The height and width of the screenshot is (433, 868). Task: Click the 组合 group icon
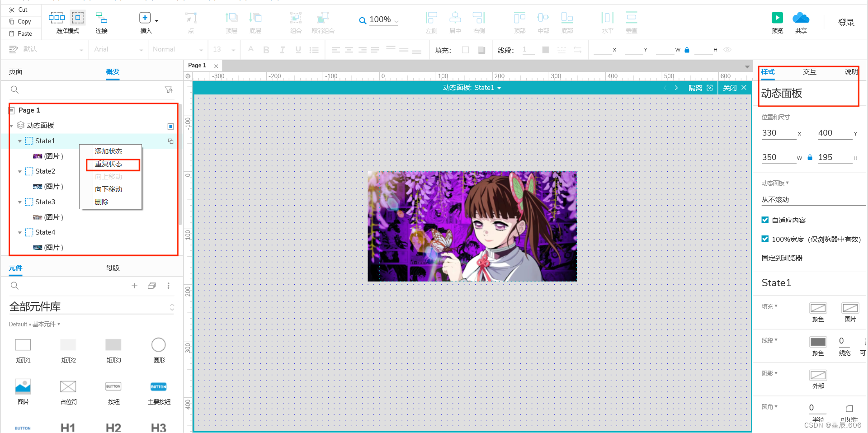[x=296, y=18]
